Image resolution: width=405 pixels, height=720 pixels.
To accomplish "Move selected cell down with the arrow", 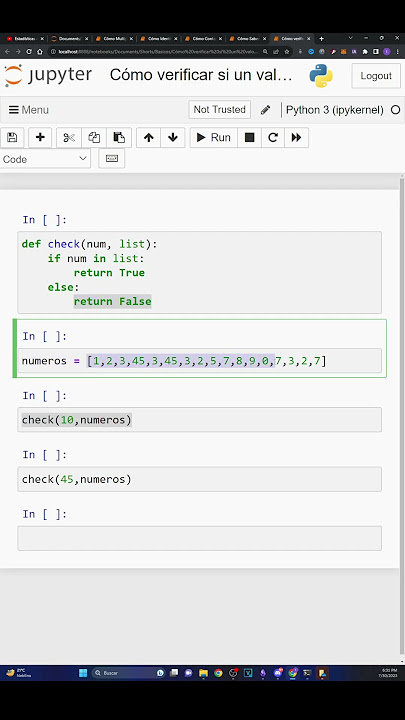I will click(x=173, y=137).
